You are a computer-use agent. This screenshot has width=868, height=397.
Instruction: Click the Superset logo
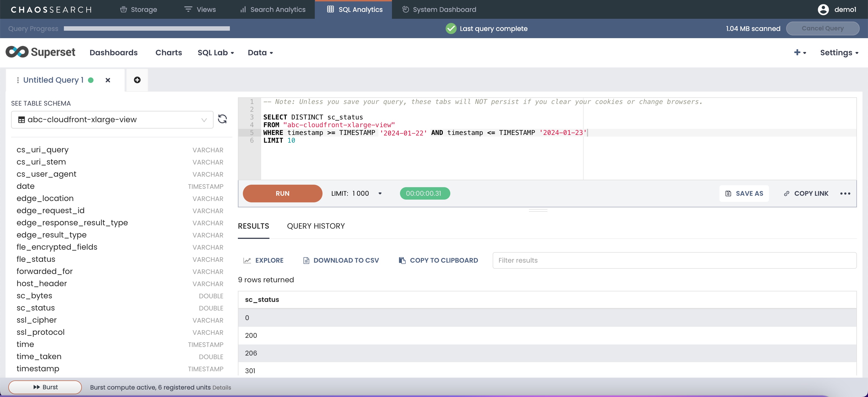pyautogui.click(x=40, y=52)
